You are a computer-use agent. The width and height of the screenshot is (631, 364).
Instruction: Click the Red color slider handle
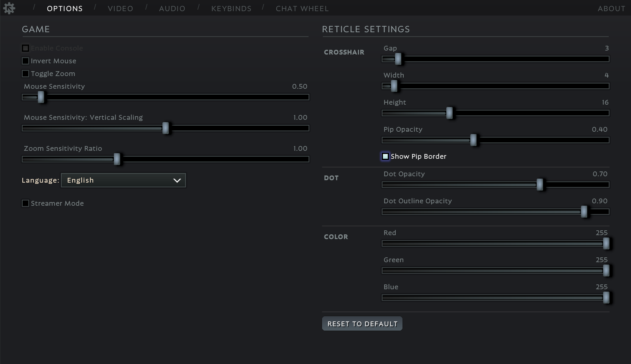point(606,243)
